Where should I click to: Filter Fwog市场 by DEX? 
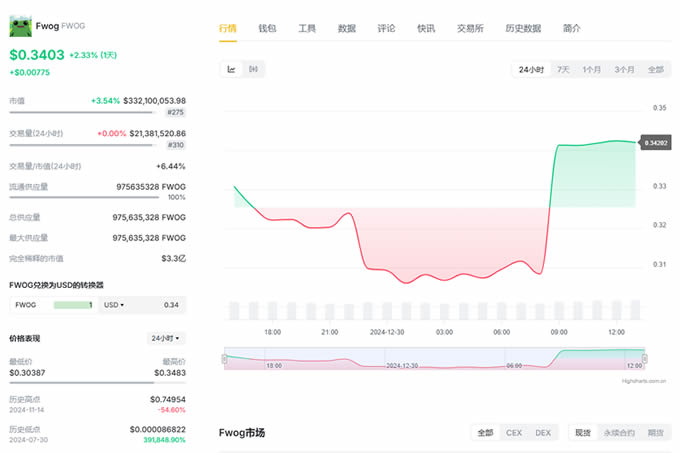543,433
